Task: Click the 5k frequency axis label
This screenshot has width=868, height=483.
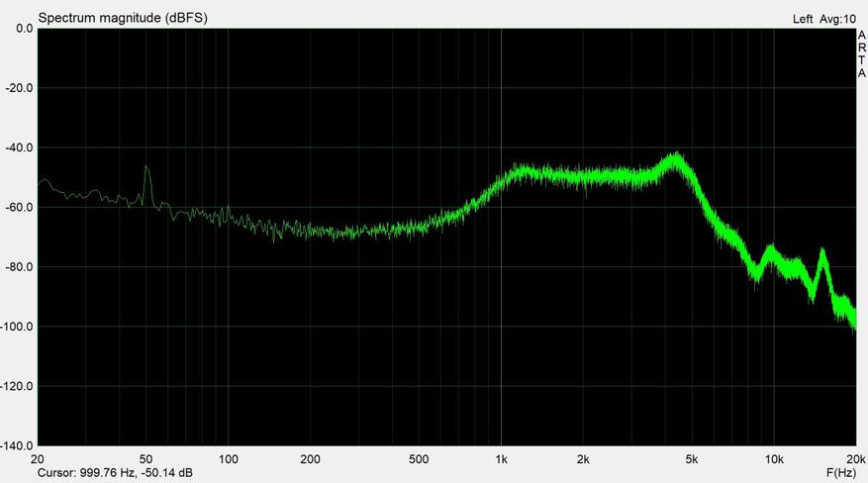Action: 692,459
